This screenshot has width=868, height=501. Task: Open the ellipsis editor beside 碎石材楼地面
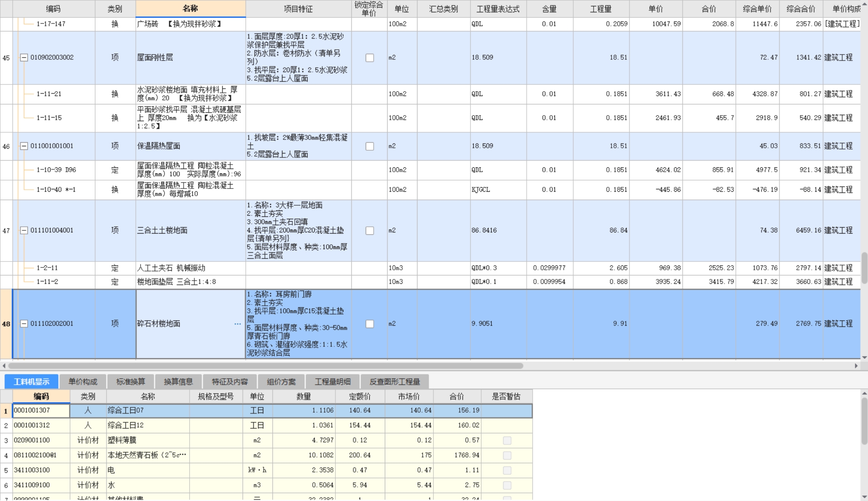point(237,324)
